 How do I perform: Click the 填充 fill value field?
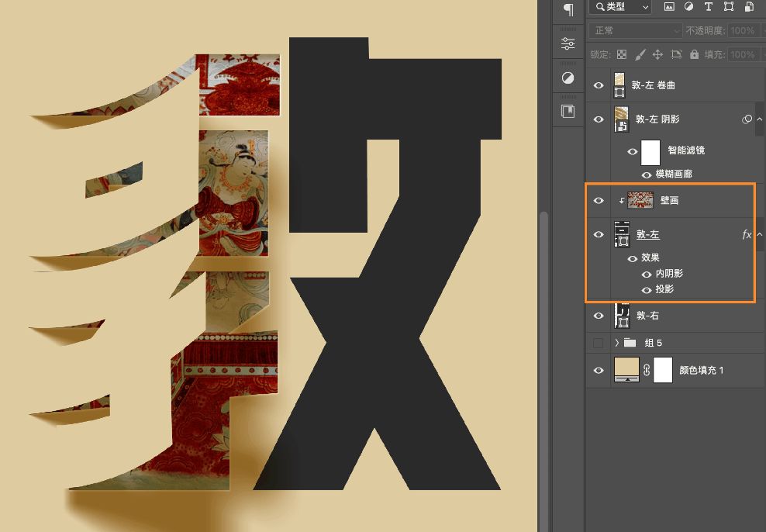744,54
